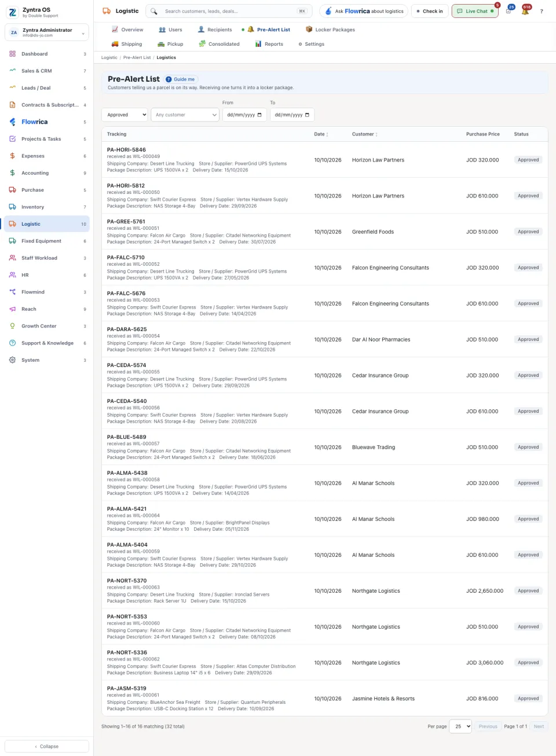
Task: Open the Pickup tab
Action: pyautogui.click(x=170, y=44)
